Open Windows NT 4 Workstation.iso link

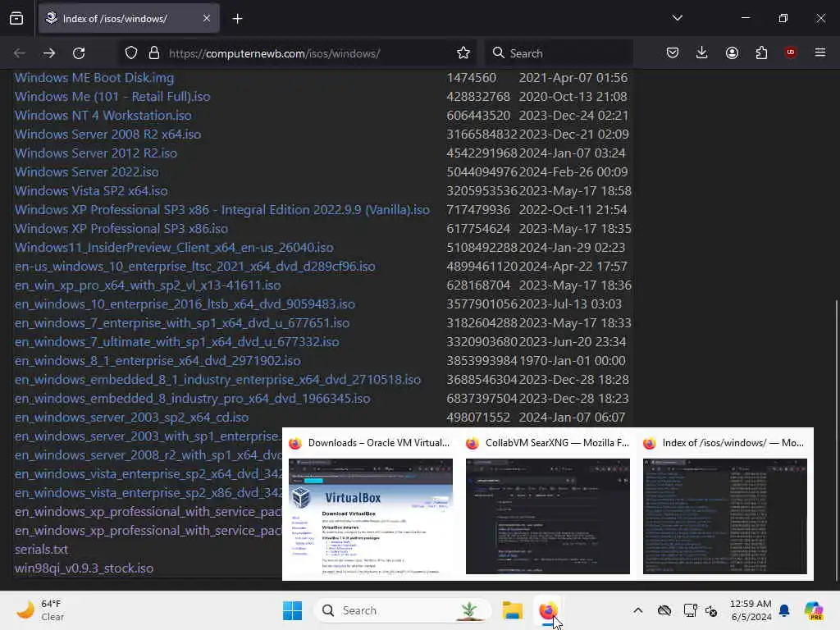(103, 115)
